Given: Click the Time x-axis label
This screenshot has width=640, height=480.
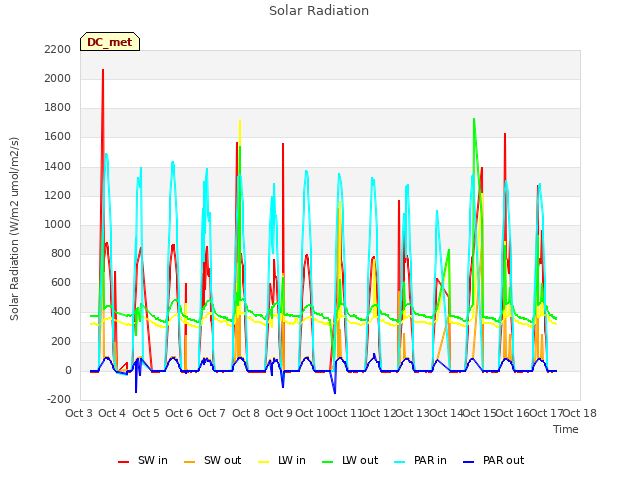Looking at the screenshot, I should pyautogui.click(x=566, y=429).
